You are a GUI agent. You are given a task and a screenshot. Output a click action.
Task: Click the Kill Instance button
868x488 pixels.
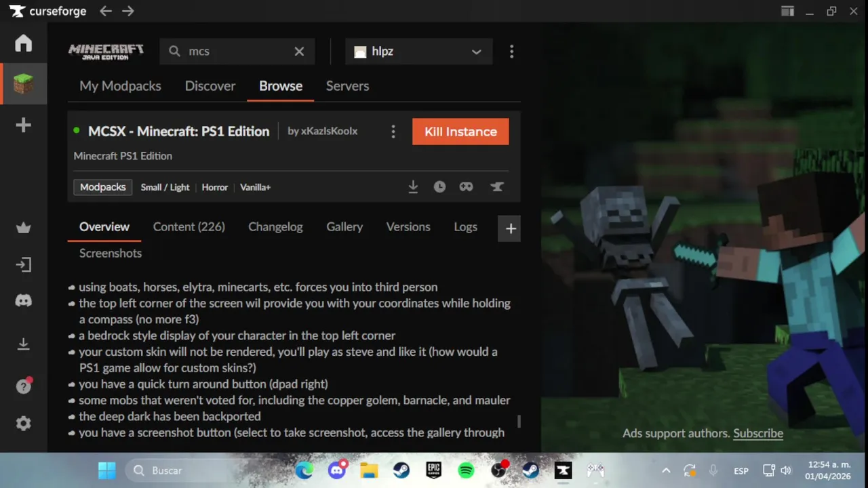(460, 131)
